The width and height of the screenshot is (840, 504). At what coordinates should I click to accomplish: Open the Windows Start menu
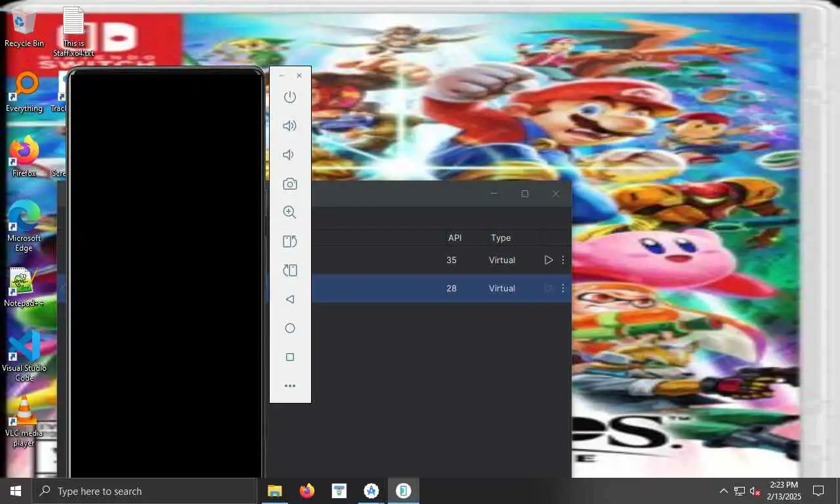coord(16,491)
